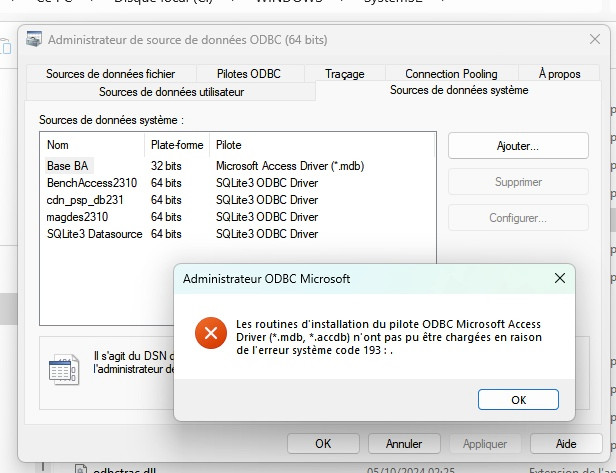The width and height of the screenshot is (616, 473).
Task: Select the SQLite3 Datasource entry
Action: click(237, 234)
